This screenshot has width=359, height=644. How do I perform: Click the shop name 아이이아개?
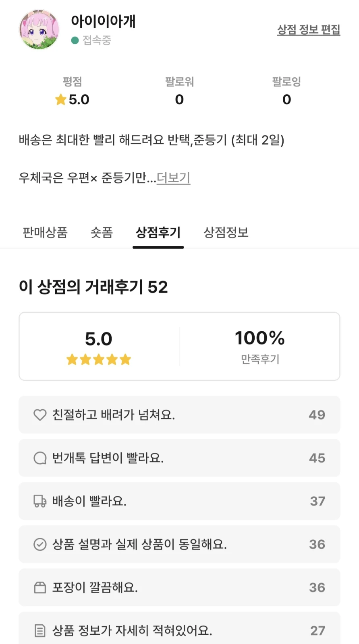104,21
